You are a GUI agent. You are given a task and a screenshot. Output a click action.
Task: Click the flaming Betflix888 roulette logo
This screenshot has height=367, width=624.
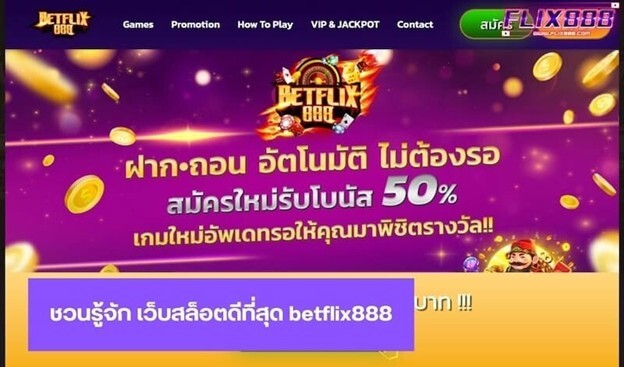coord(316,96)
